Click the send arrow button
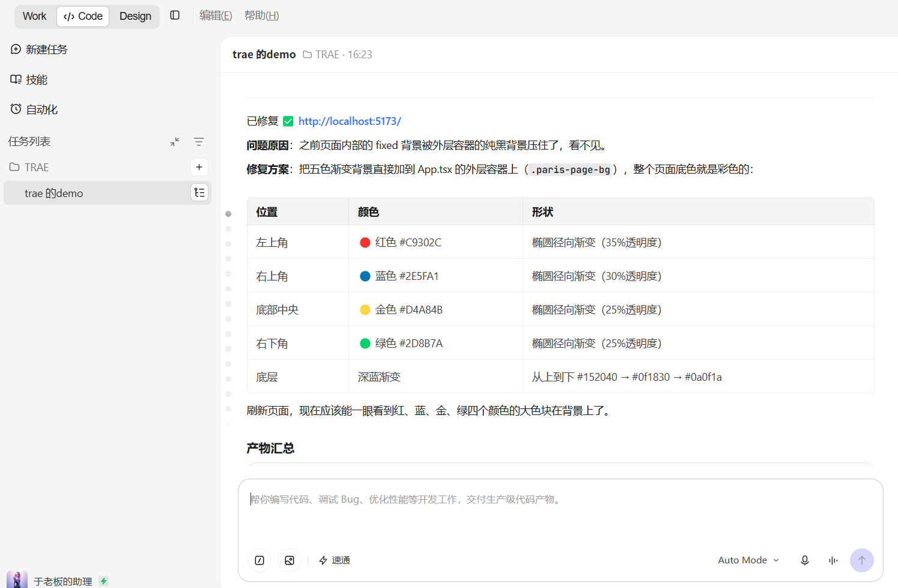Image resolution: width=898 pixels, height=588 pixels. [x=862, y=560]
